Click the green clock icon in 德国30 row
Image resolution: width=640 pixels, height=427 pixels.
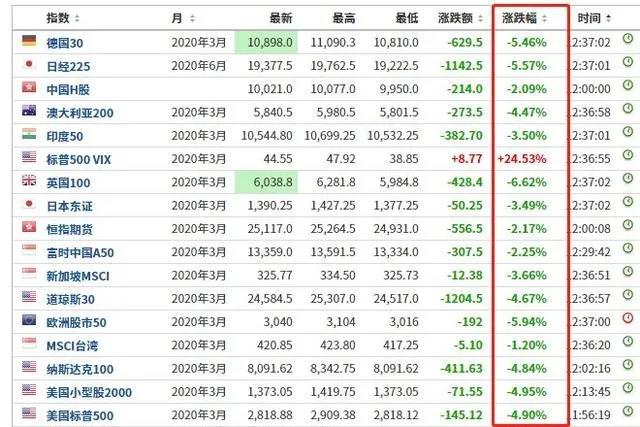point(627,41)
